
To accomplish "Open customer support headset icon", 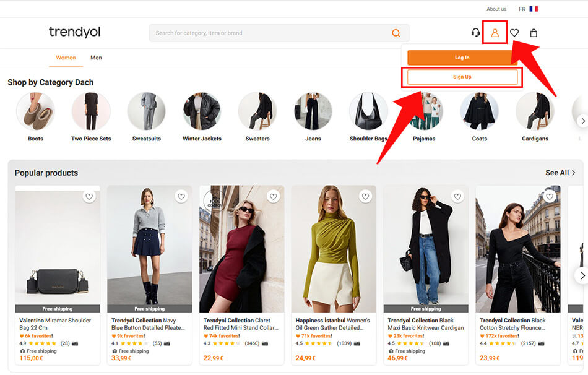I will 475,33.
